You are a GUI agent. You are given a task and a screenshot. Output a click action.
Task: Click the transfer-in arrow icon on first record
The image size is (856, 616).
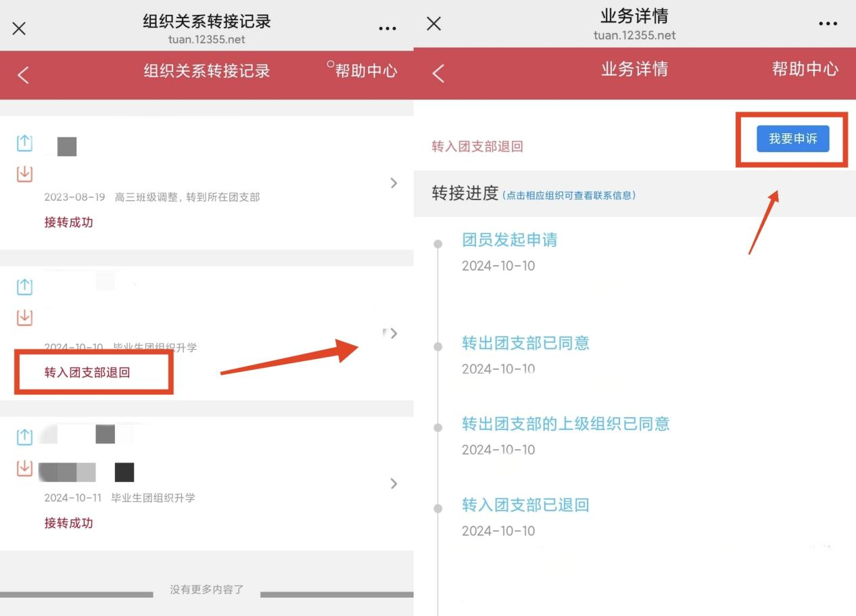[24, 174]
